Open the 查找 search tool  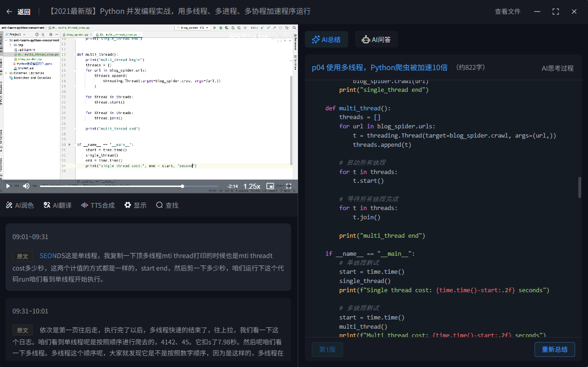click(167, 205)
